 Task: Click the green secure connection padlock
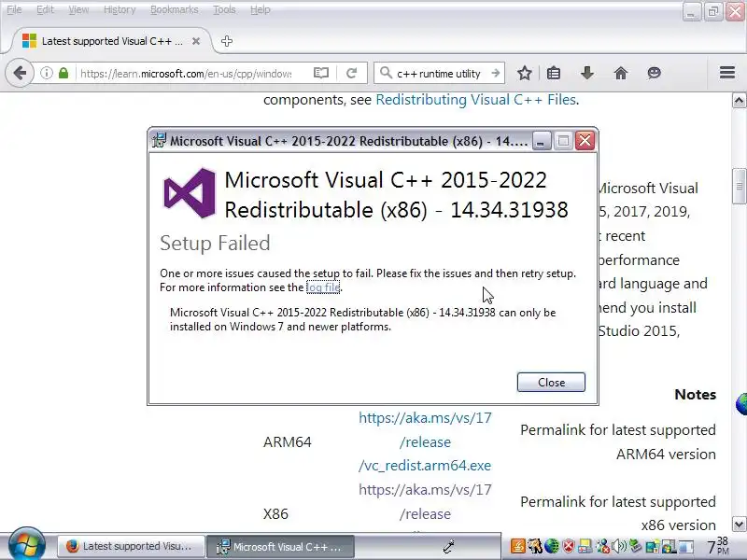click(63, 74)
